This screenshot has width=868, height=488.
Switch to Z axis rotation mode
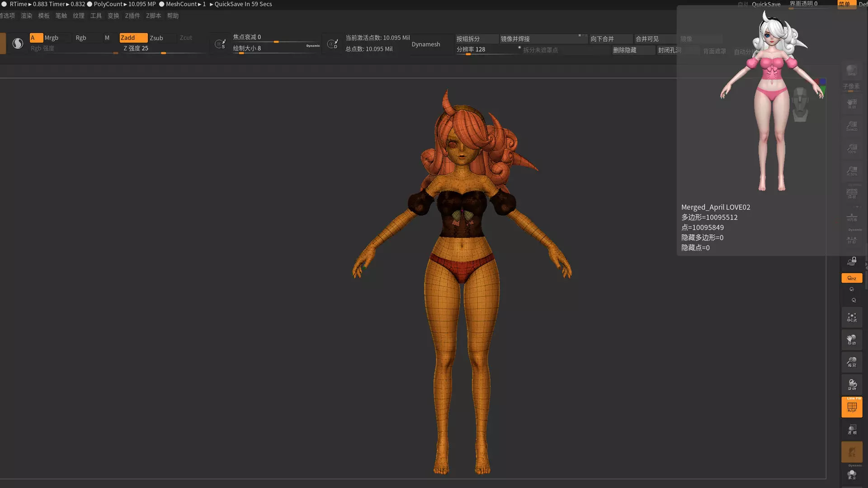point(854,300)
